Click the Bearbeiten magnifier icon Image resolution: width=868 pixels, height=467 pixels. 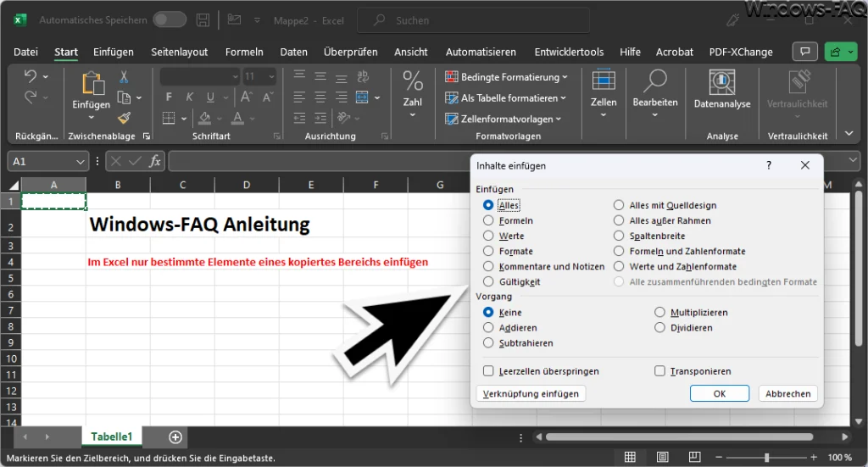655,81
